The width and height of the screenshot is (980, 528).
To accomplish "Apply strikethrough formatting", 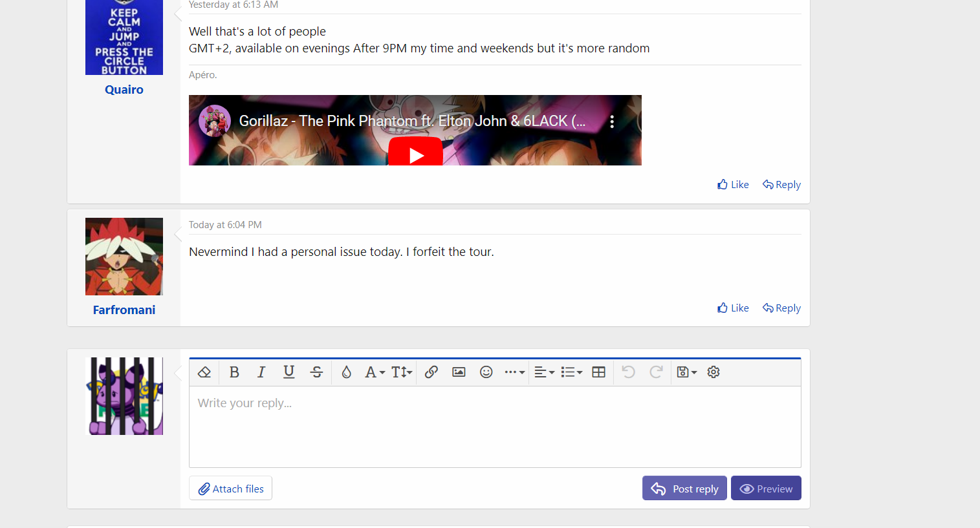I will (x=316, y=372).
